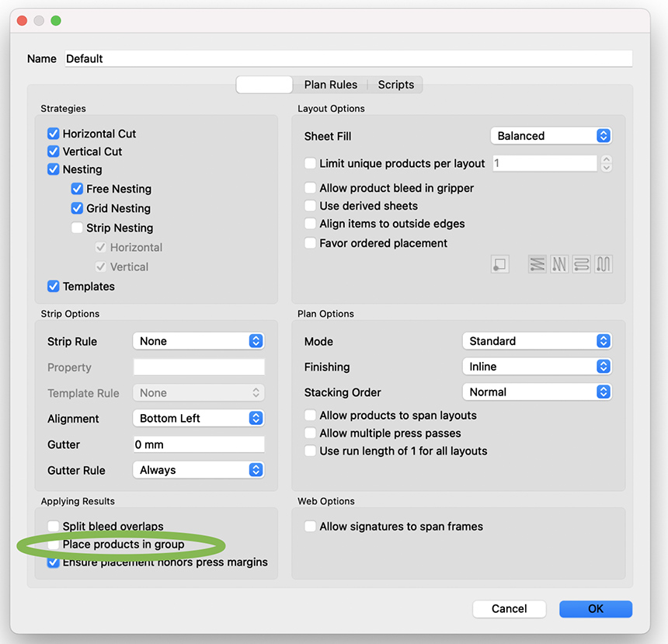The height and width of the screenshot is (644, 668).
Task: Enable Allow product bleed in gripper
Action: pyautogui.click(x=311, y=188)
